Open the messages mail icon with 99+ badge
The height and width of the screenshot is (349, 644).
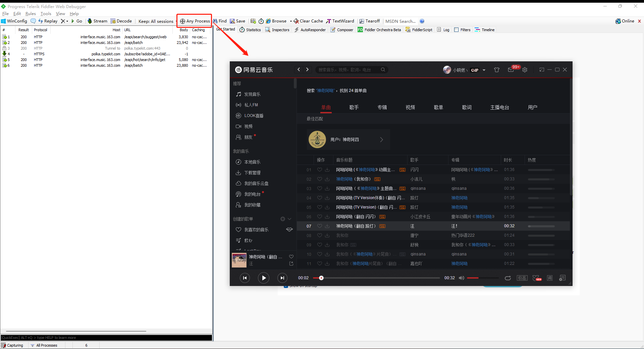(x=511, y=70)
